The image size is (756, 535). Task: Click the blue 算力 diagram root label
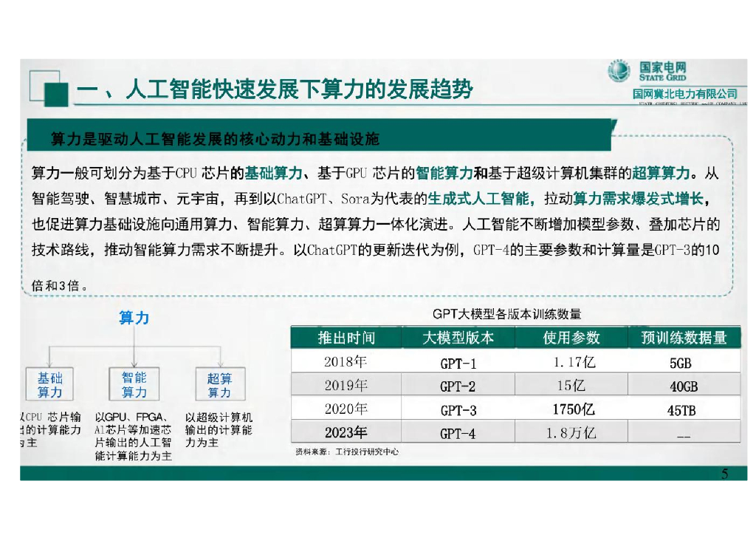(x=134, y=318)
